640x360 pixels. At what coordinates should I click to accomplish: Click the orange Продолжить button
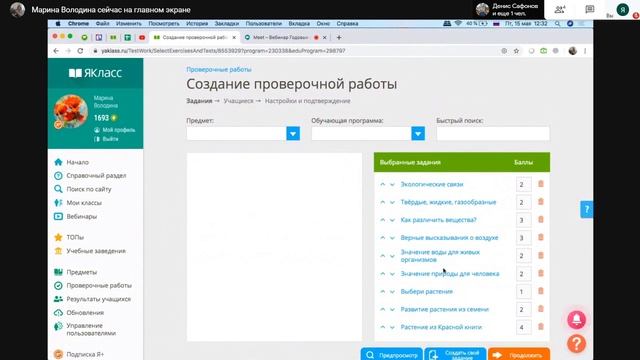(519, 355)
